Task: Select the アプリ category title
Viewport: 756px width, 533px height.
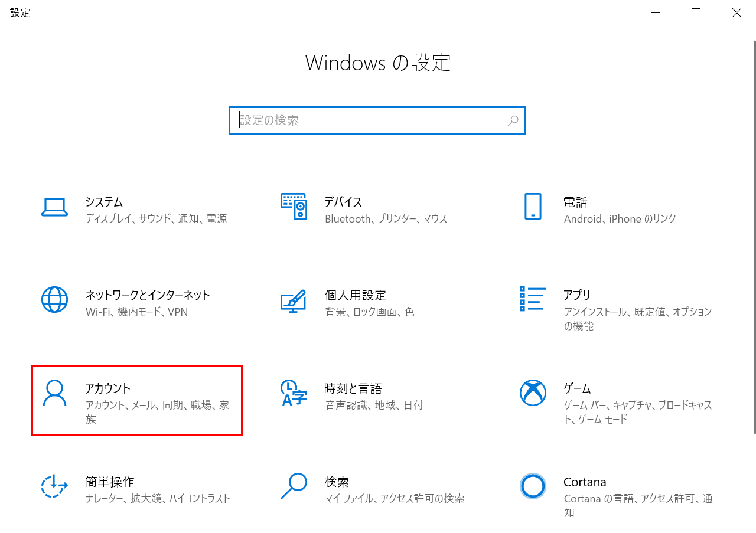Action: pos(577,295)
